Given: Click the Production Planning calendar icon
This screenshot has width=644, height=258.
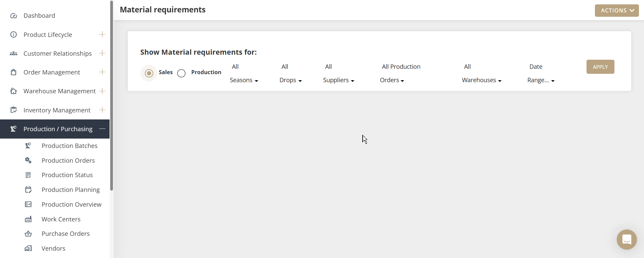Looking at the screenshot, I should pyautogui.click(x=28, y=190).
